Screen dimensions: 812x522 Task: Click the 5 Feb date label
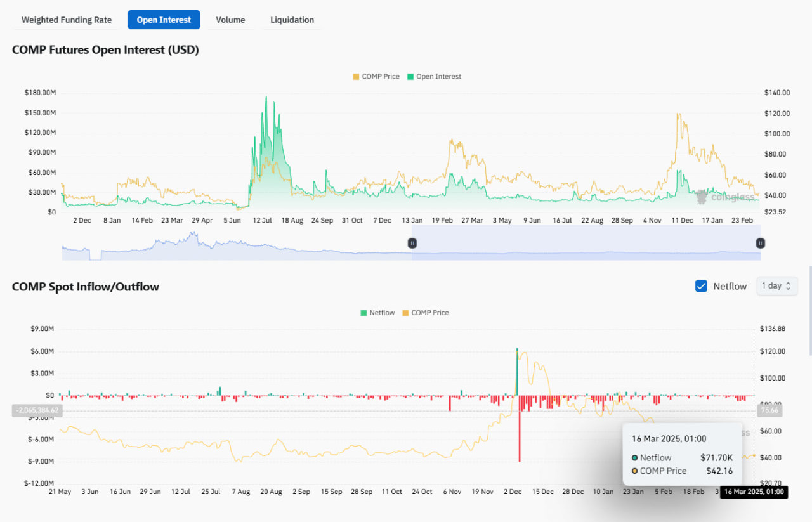(663, 492)
